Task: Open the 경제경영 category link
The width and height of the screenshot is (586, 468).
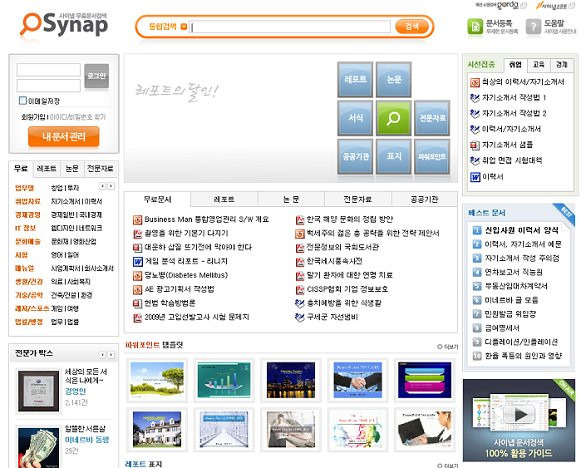Action: [x=27, y=215]
